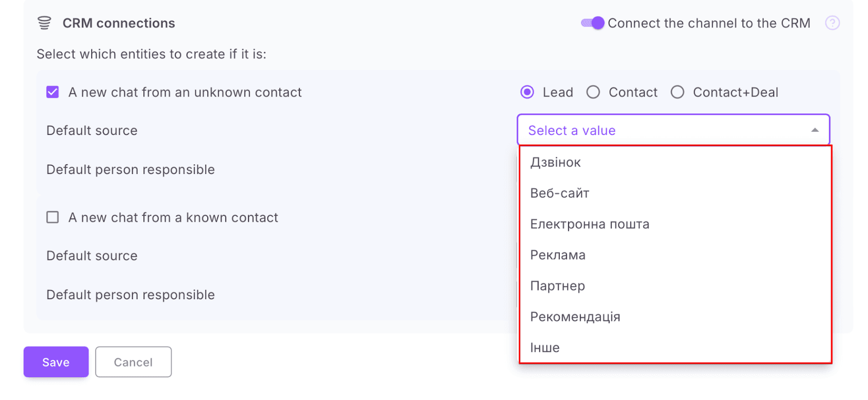The width and height of the screenshot is (868, 400).
Task: Select the Contact radio option
Action: (x=593, y=92)
